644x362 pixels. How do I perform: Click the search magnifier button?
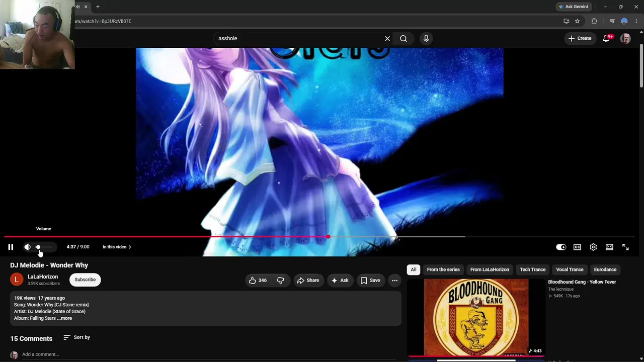(x=404, y=38)
